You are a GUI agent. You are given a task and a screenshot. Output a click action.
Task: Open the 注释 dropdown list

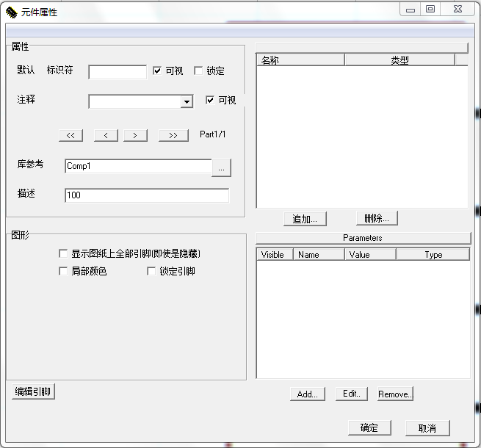click(187, 102)
